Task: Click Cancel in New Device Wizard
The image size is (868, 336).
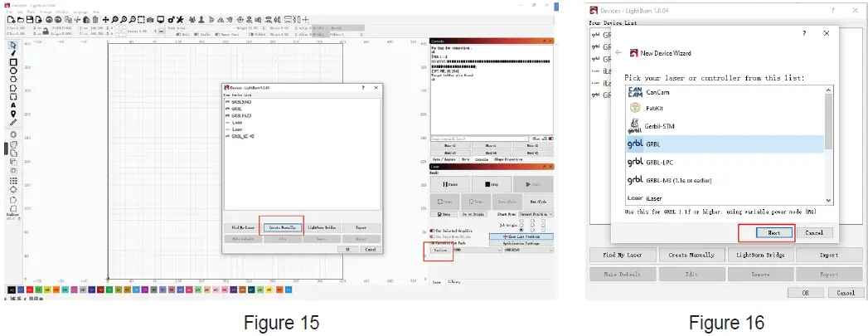Action: pyautogui.click(x=814, y=233)
